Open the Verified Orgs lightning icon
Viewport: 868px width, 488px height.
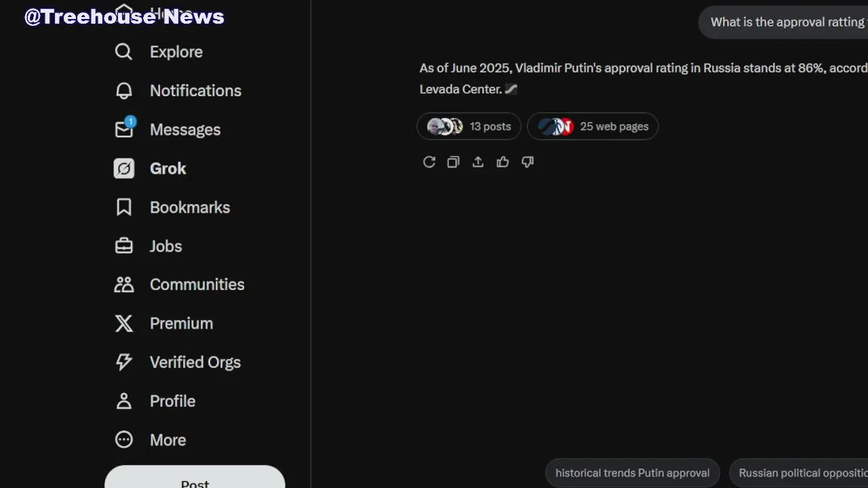(x=123, y=362)
